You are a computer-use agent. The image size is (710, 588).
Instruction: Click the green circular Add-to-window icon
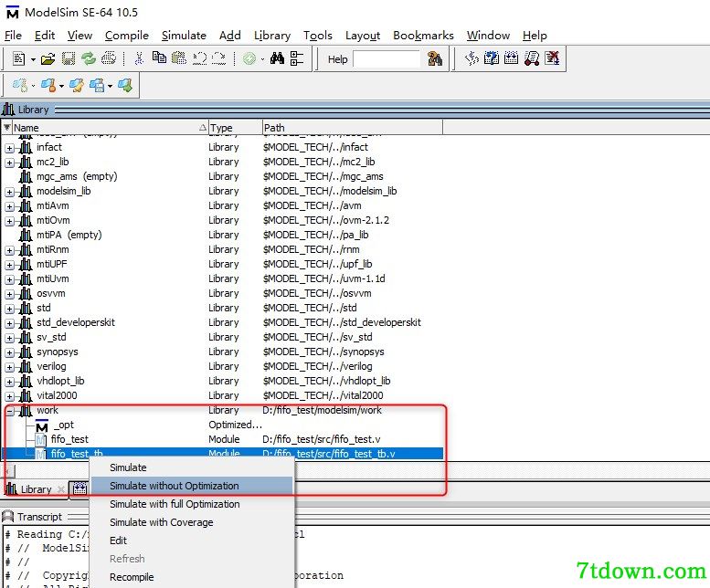[249, 58]
